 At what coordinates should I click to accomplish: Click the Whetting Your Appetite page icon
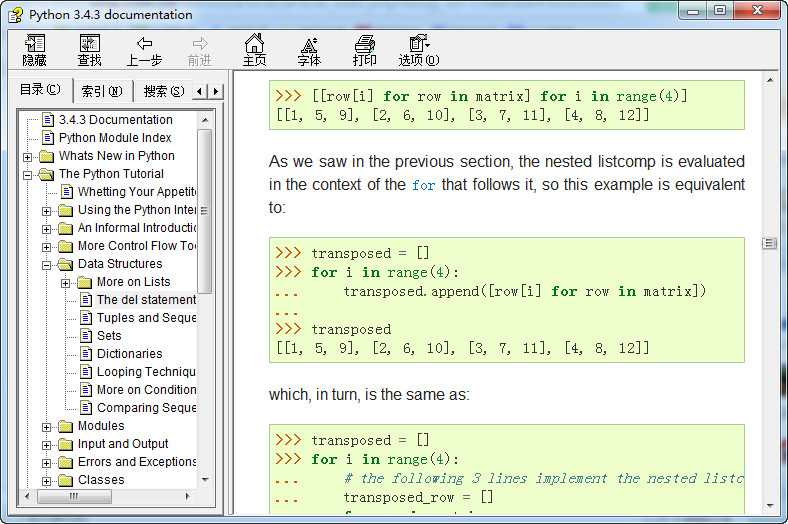click(x=67, y=192)
